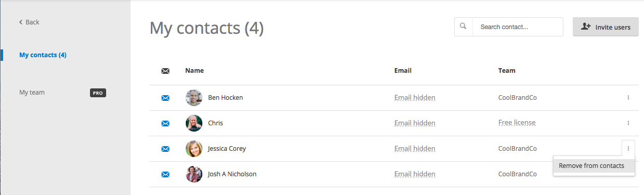The image size is (644, 195).
Task: Open My contacts (4) in sidebar
Action: pos(43,55)
